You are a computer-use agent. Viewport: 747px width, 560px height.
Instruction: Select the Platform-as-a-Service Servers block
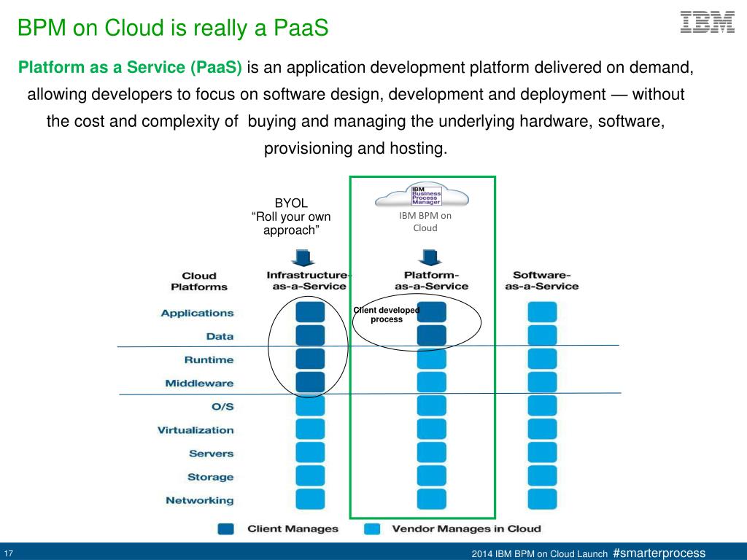(x=432, y=452)
